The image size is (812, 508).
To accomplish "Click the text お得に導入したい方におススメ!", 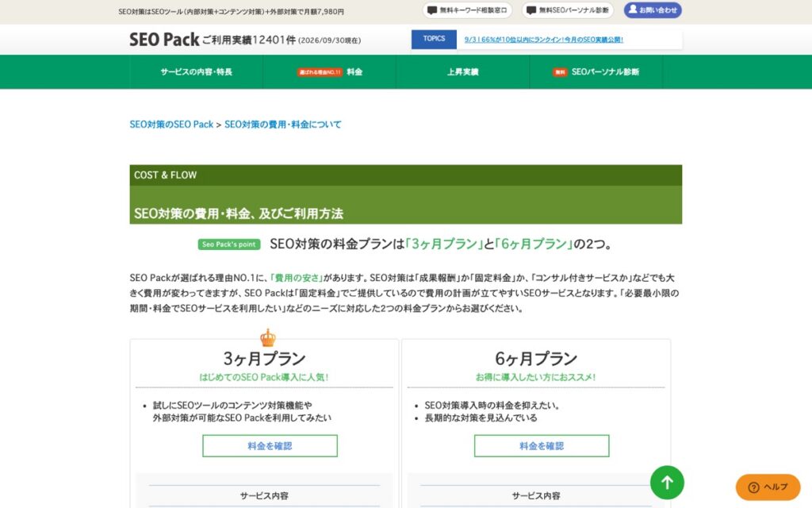I will 536,377.
